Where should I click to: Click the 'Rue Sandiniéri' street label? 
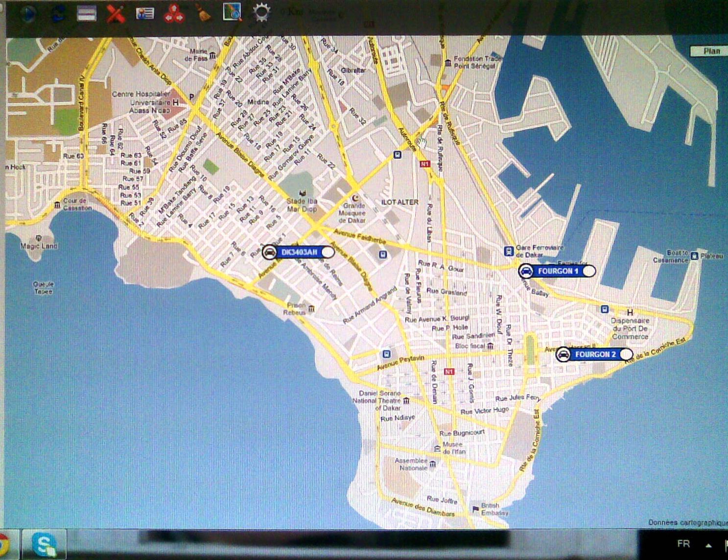point(473,336)
